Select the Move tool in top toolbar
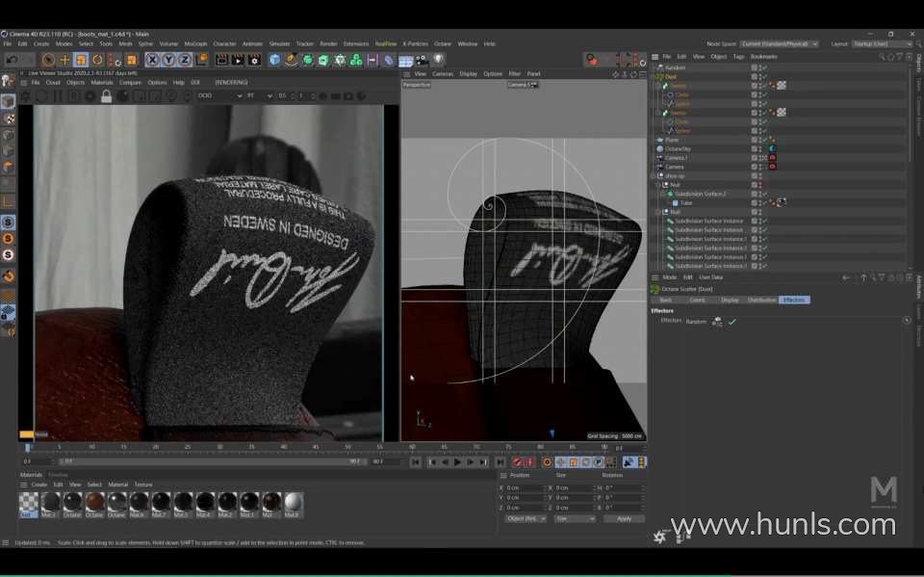 click(64, 60)
